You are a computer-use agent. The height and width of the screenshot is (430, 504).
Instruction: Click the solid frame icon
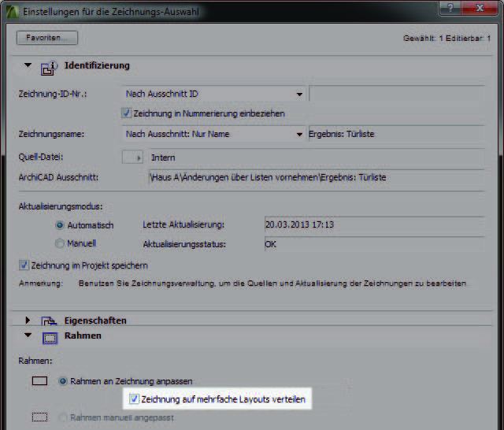40,381
